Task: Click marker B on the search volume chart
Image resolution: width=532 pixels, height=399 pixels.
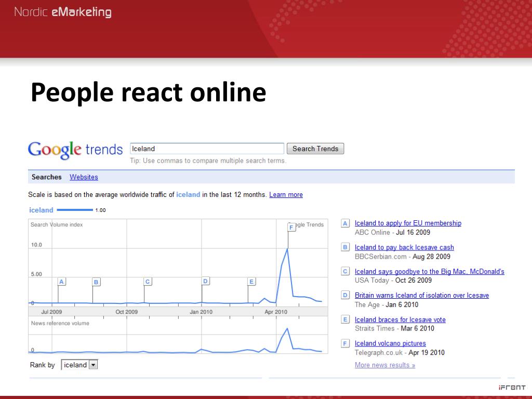Action: click(x=96, y=282)
